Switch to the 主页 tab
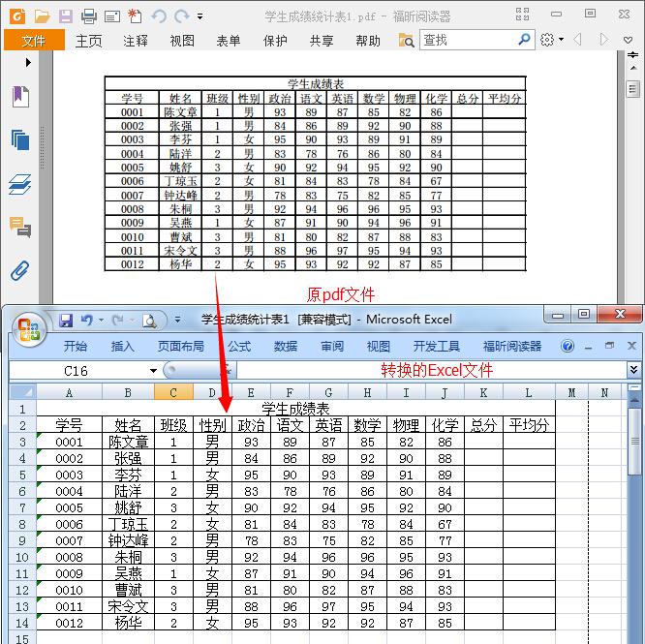 click(88, 41)
